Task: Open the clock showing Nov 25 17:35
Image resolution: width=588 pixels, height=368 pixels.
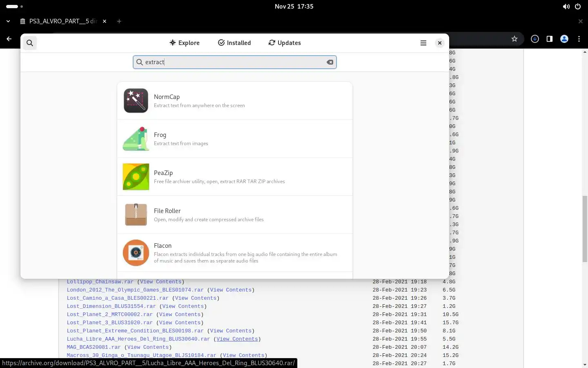Action: [x=294, y=7]
